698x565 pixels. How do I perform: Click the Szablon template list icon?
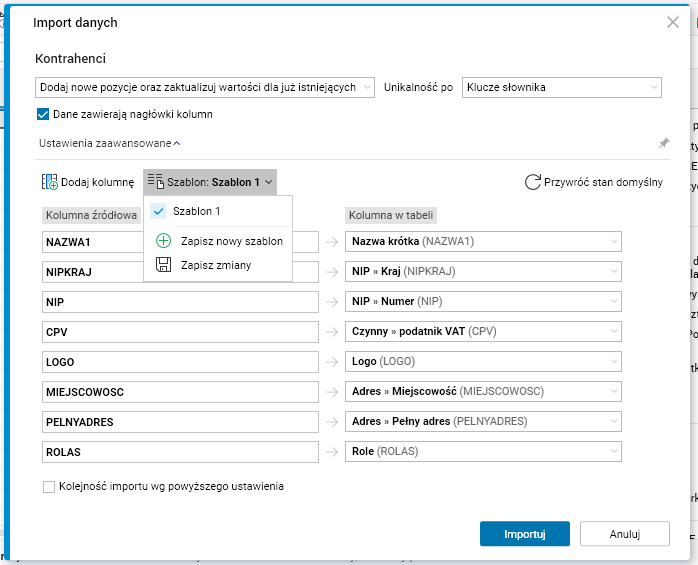156,182
